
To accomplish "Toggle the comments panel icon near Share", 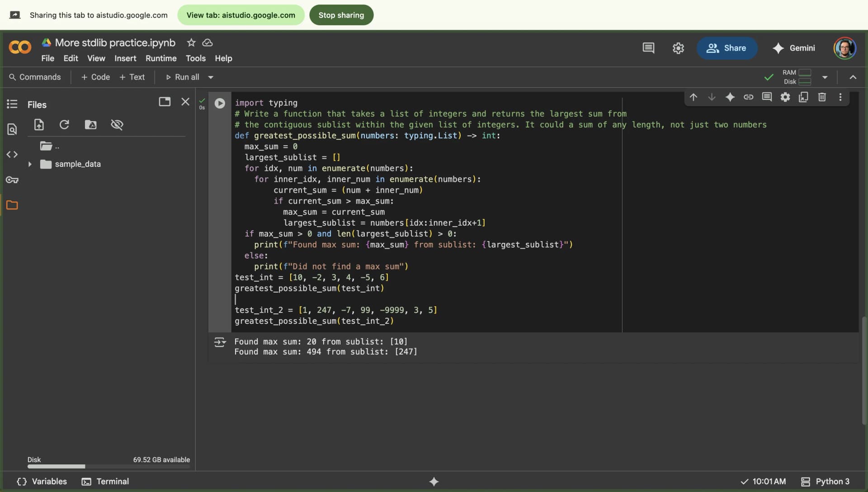I will pyautogui.click(x=648, y=47).
